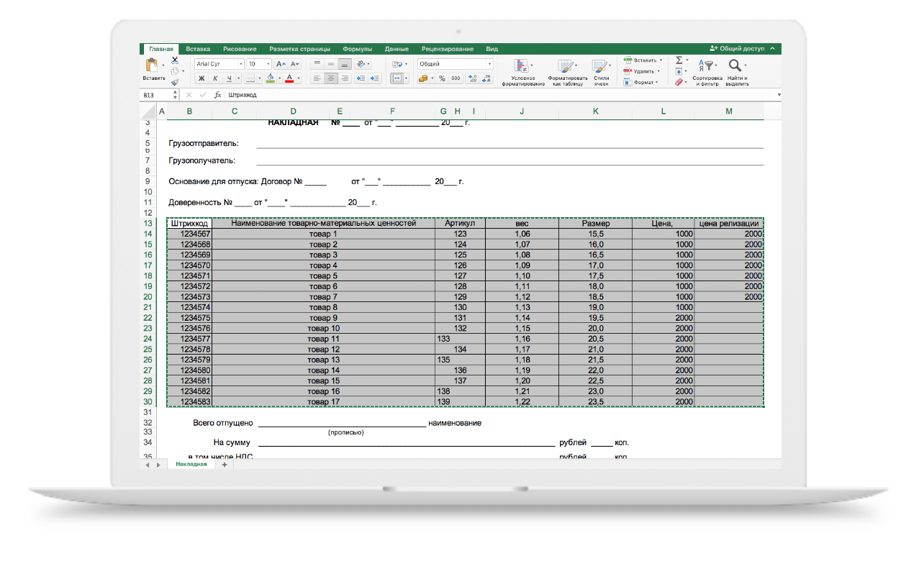Click the Borders grid icon
This screenshot has height=561, width=924.
point(251,78)
